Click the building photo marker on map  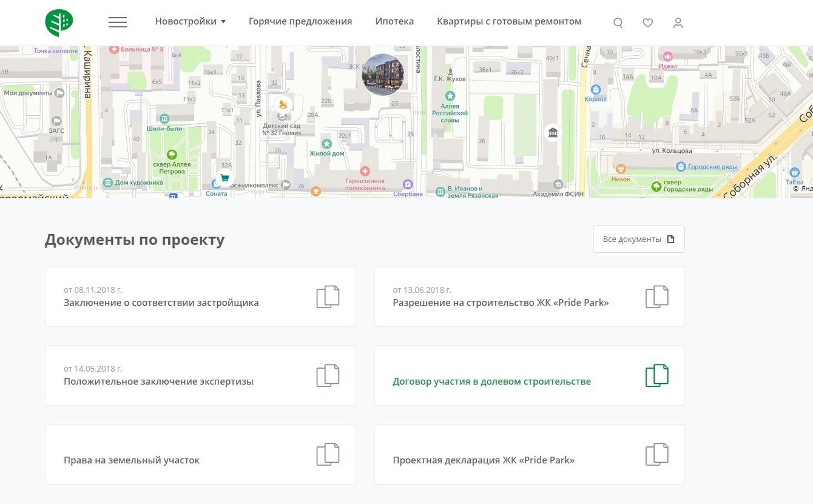[x=383, y=75]
